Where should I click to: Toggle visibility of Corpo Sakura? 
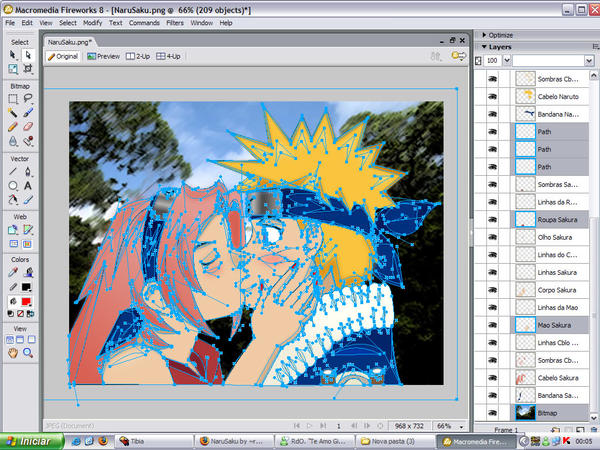[493, 290]
